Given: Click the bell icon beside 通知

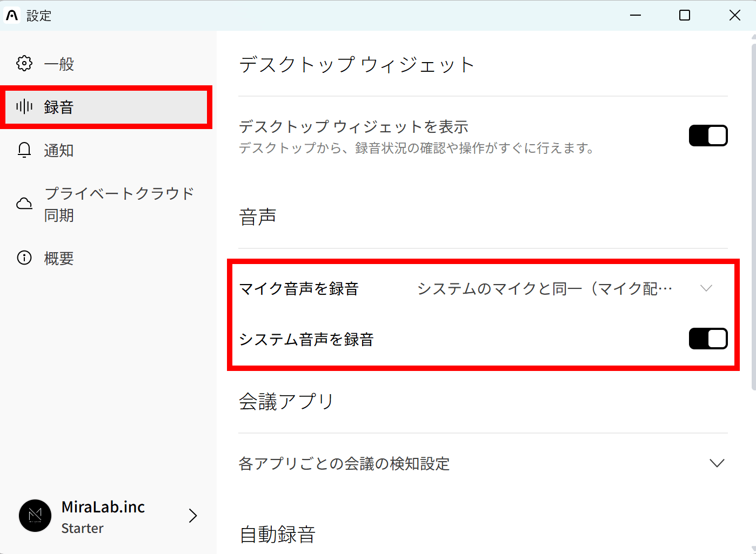Looking at the screenshot, I should 24,150.
